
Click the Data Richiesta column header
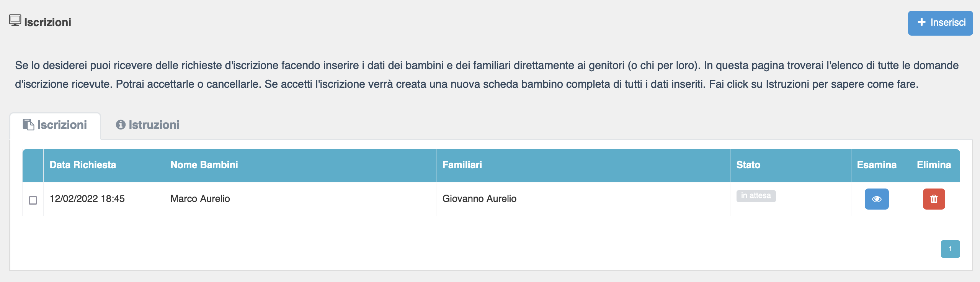tap(83, 165)
